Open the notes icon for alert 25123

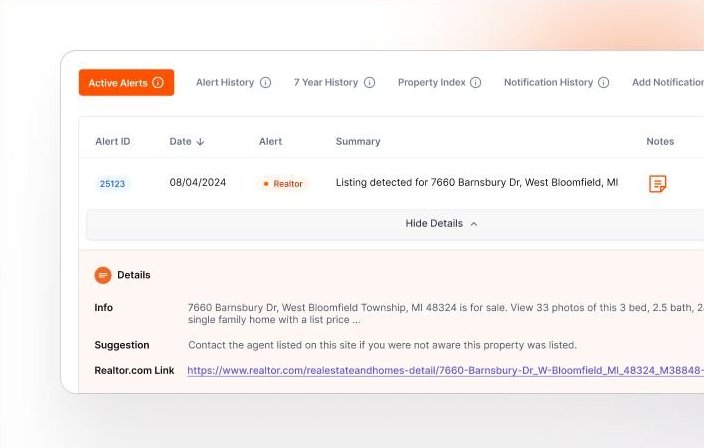657,184
